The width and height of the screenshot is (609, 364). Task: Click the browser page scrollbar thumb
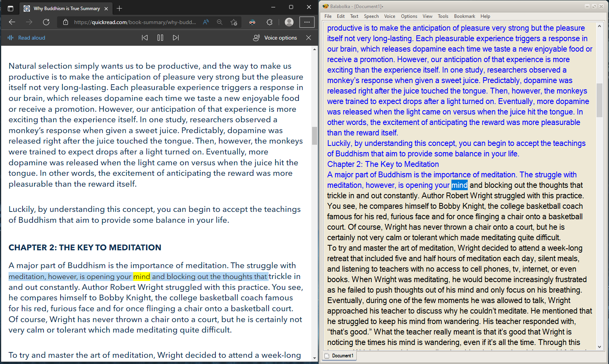coord(314,136)
